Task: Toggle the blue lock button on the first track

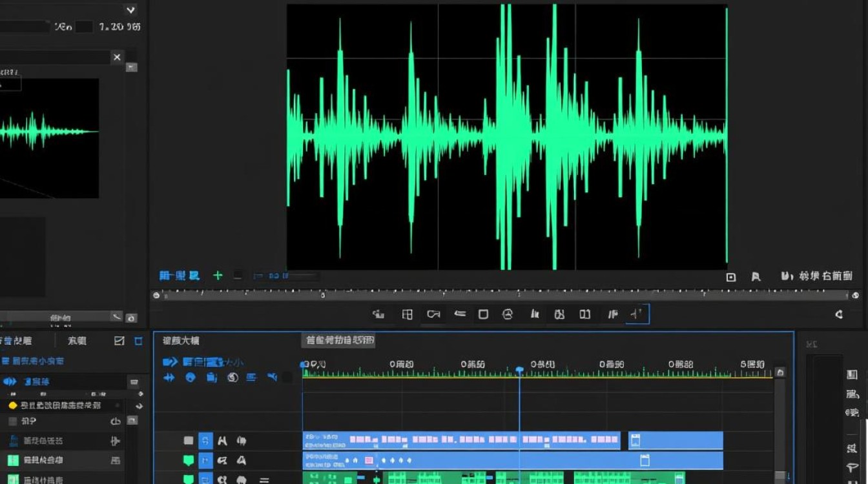Action: [205, 441]
